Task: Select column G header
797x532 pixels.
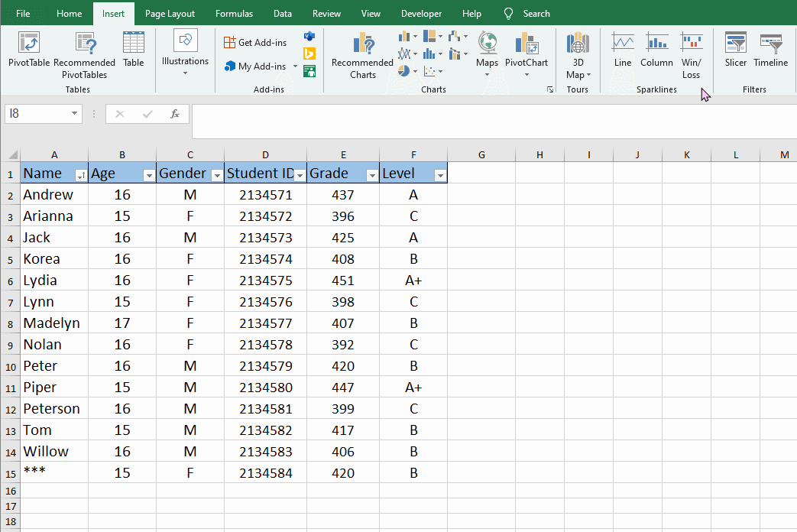Action: click(x=481, y=154)
